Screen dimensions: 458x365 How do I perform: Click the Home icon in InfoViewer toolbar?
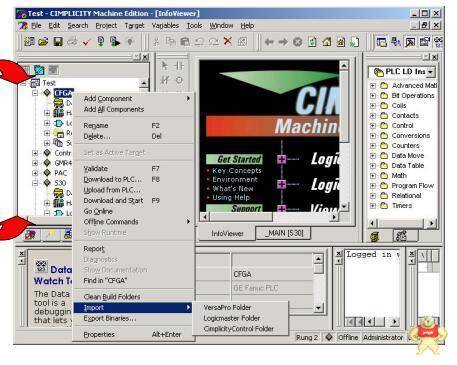point(327,42)
